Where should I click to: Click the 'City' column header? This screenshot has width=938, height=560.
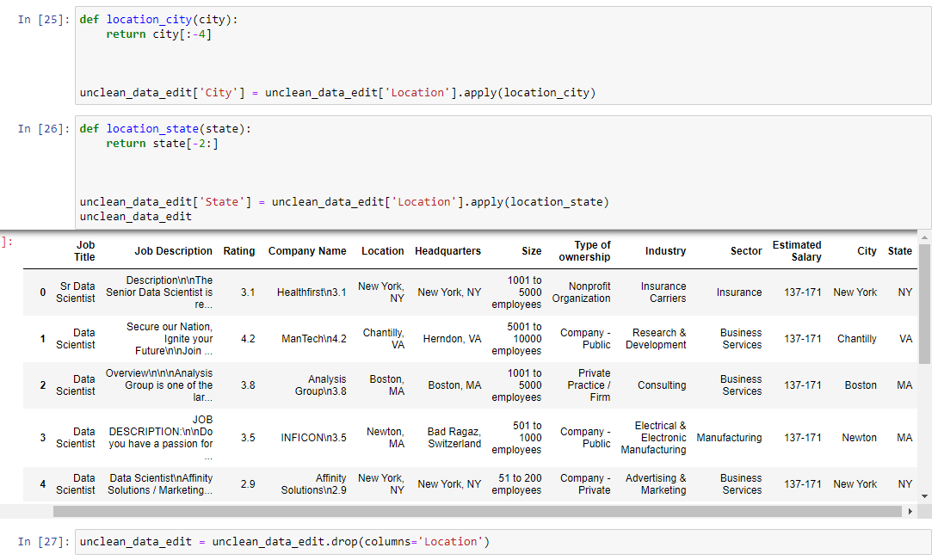pos(867,251)
